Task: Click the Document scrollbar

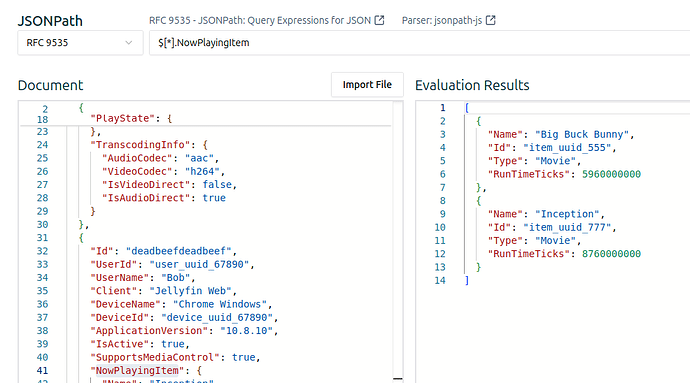Action: tap(398, 241)
